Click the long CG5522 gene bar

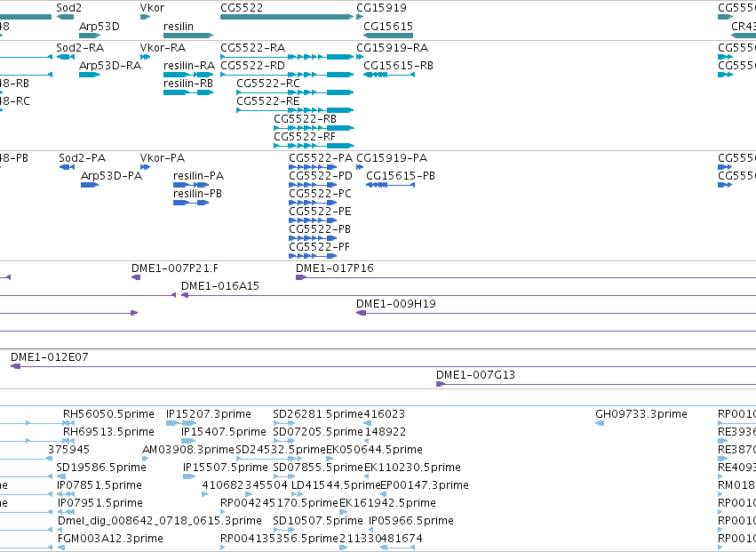(287, 17)
